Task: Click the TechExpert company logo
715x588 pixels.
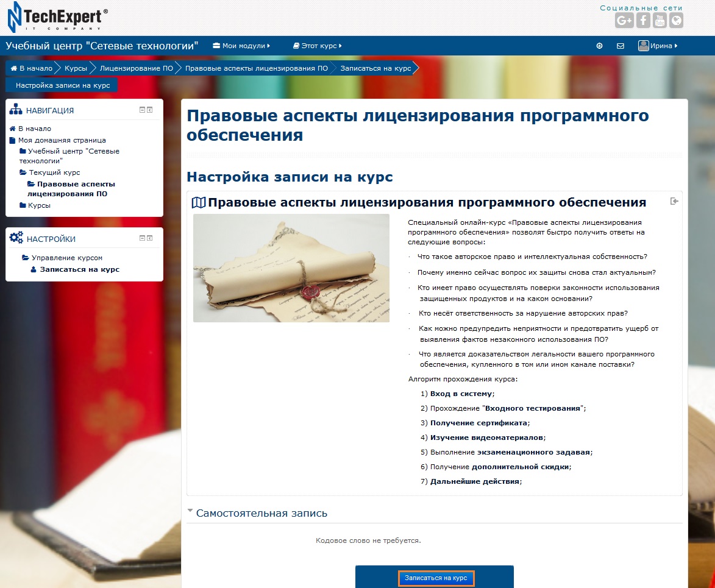Action: tap(57, 17)
